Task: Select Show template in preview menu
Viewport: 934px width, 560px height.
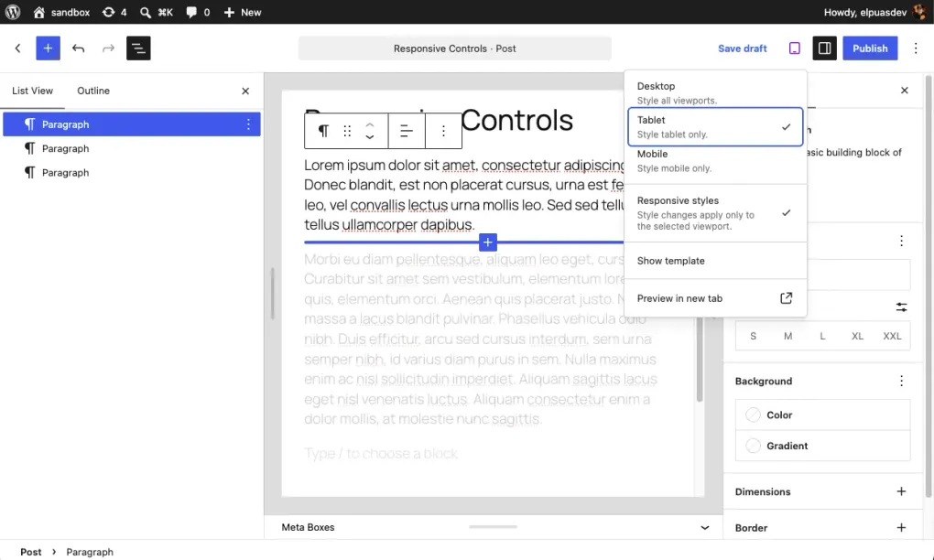Action: click(715, 261)
